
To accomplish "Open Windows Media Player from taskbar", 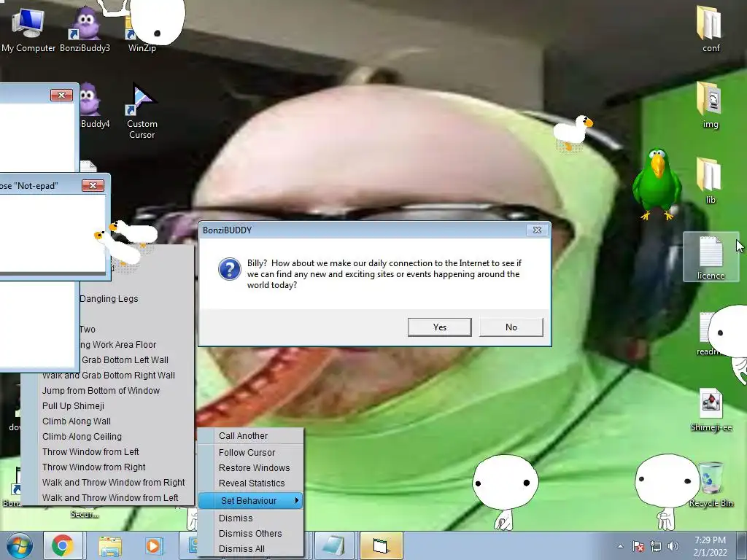I will click(153, 545).
